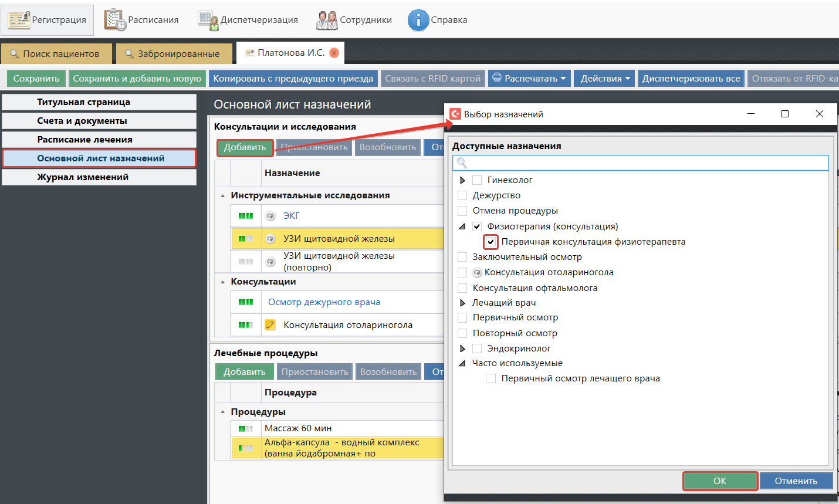The height and width of the screenshot is (504, 839).
Task: Expand the Гинеколог tree node
Action: click(x=462, y=180)
